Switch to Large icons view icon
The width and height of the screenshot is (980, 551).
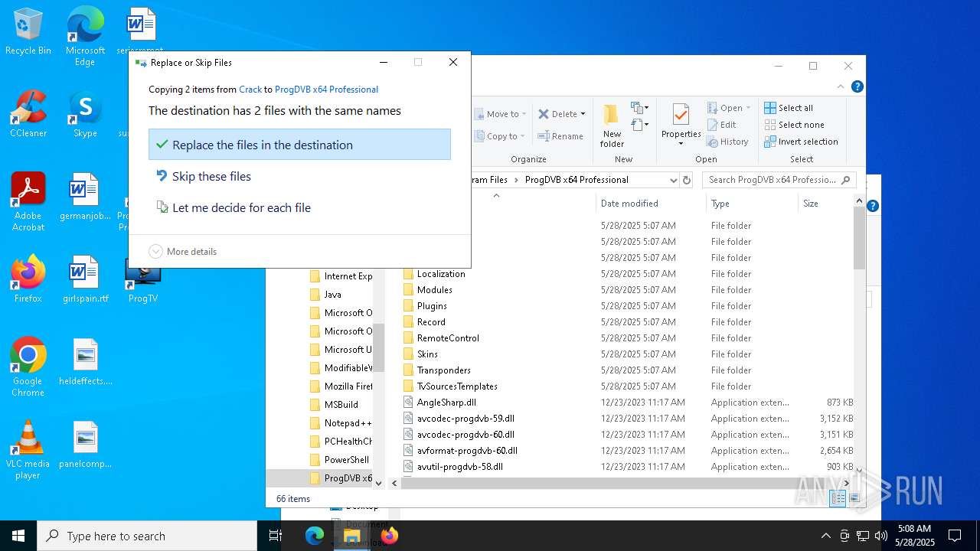coord(854,498)
